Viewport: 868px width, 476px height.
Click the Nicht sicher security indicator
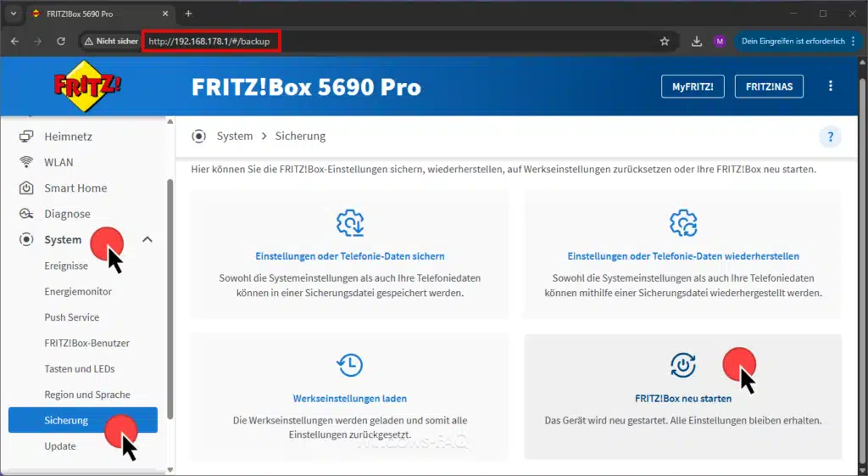click(x=111, y=41)
